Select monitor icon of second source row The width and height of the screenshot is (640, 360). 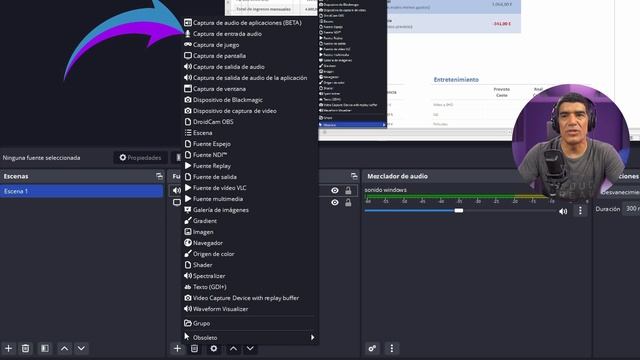point(176,202)
